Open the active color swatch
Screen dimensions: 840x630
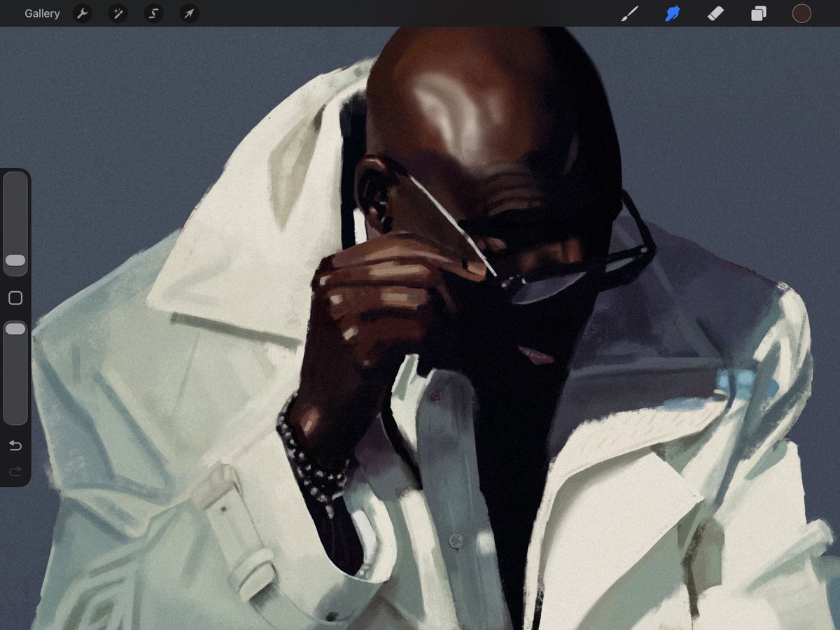click(801, 13)
